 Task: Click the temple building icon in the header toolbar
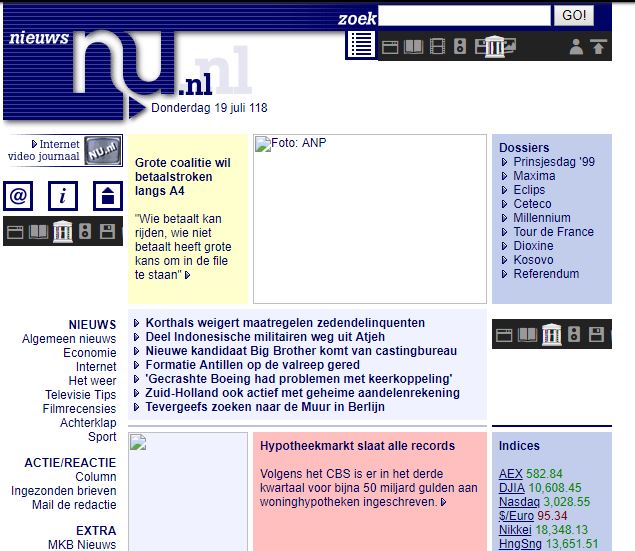point(495,47)
